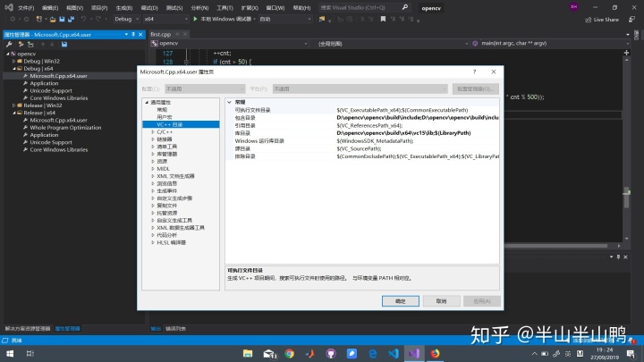644x362 pixels.
Task: Open File Explorer from the taskbar
Action: (247, 353)
